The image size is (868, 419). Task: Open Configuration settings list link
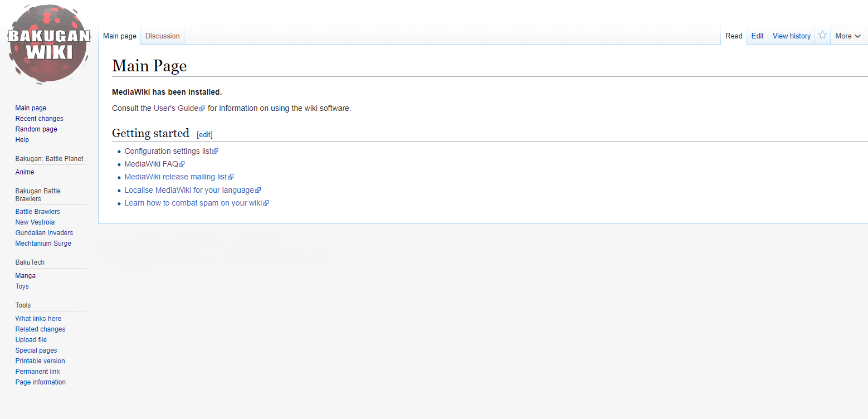click(168, 151)
